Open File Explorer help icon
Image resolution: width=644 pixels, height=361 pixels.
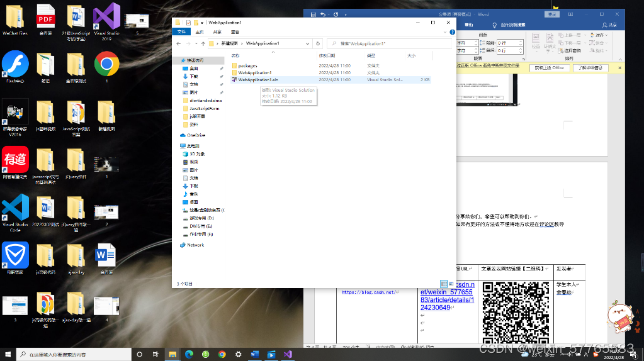click(452, 32)
